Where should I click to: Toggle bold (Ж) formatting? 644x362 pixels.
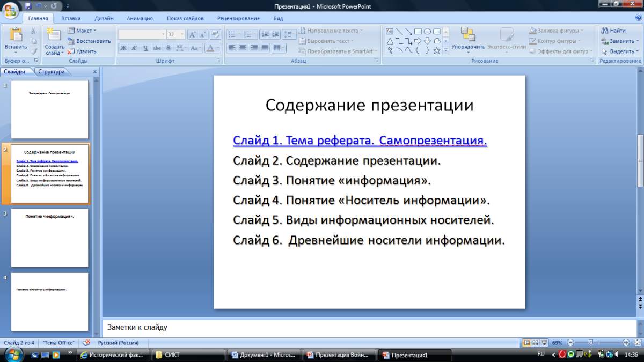(123, 48)
